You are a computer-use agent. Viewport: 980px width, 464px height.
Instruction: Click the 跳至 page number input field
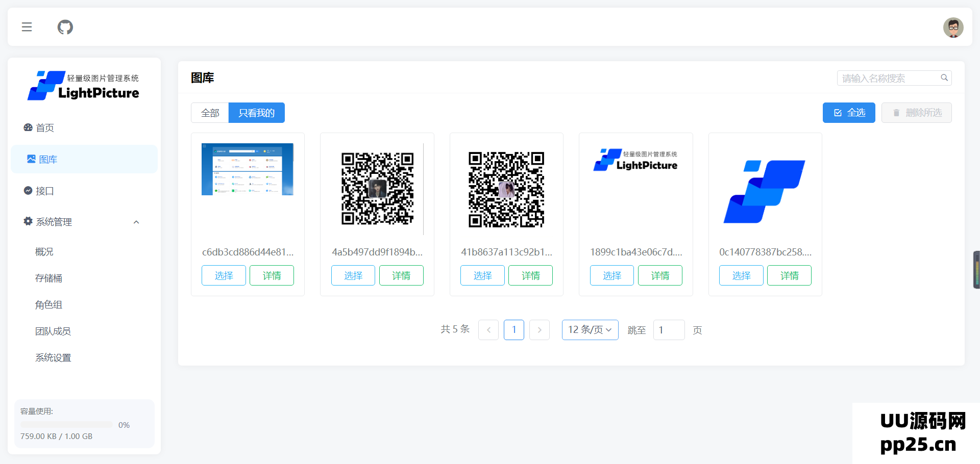coord(669,330)
